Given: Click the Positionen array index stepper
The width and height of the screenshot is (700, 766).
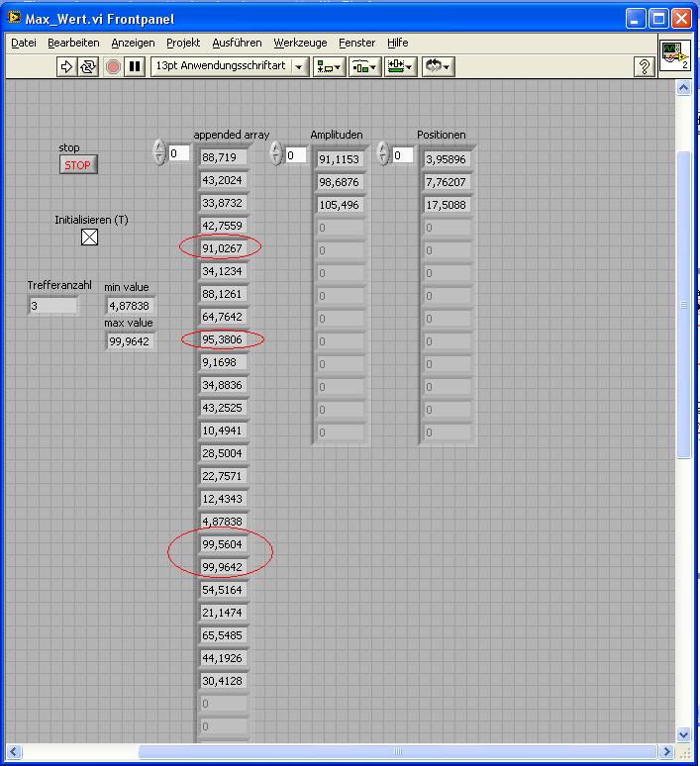Looking at the screenshot, I should coord(383,153).
